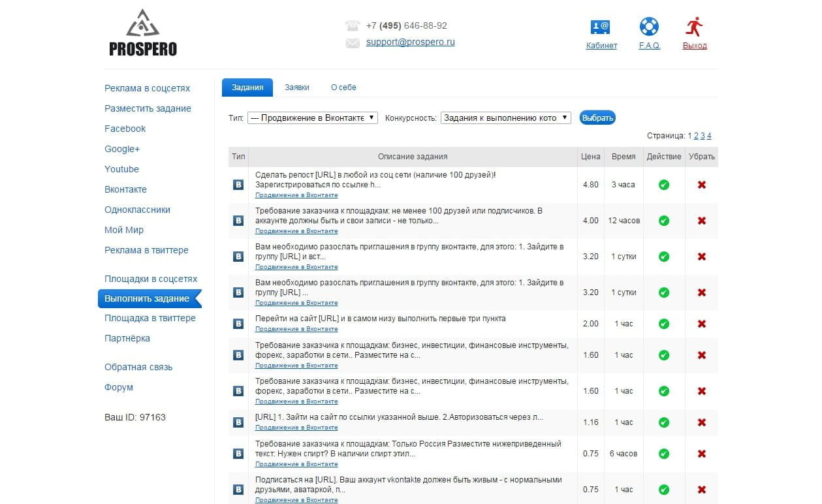Click the 'Ваш ID: 97163' text
The image size is (822, 504).
coord(135,417)
